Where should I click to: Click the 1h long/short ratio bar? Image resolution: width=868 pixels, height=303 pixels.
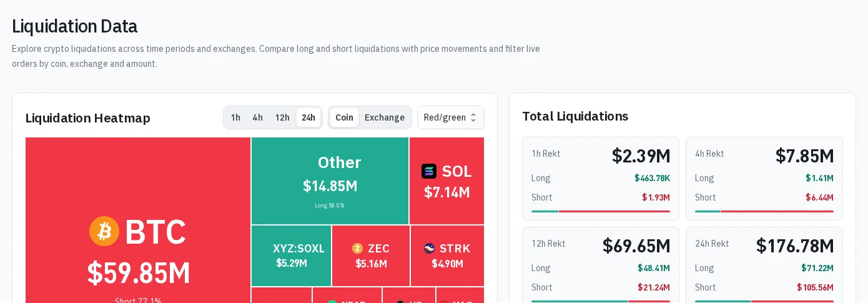pyautogui.click(x=601, y=211)
